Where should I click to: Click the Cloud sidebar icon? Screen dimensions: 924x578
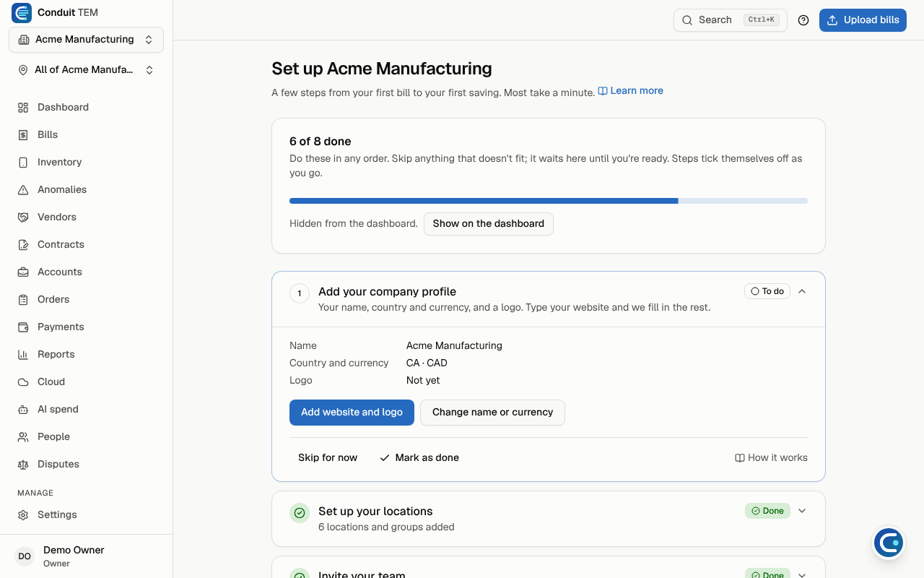tap(23, 381)
